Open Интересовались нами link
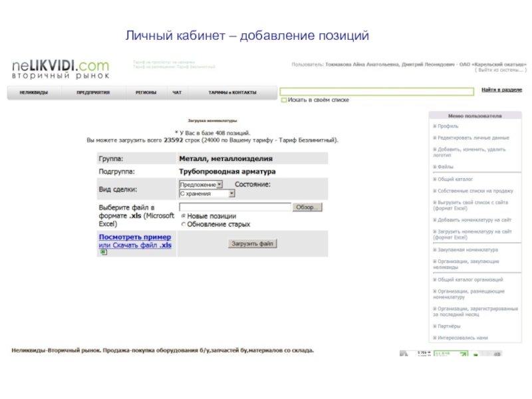The image size is (532, 399). click(x=462, y=338)
